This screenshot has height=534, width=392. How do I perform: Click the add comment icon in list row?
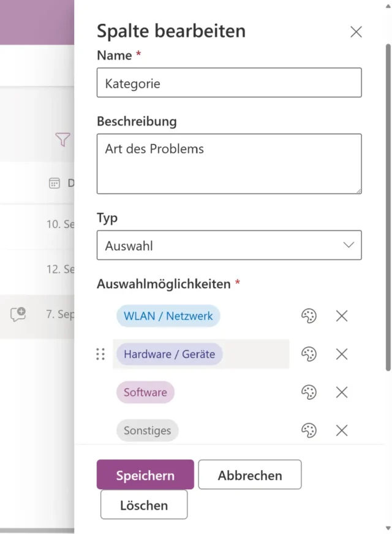[18, 315]
